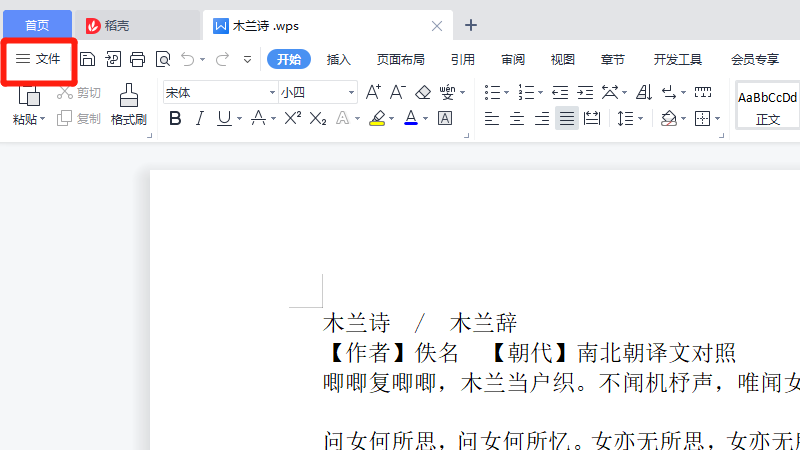The image size is (800, 450).
Task: Toggle bold formatting
Action: coord(175,119)
